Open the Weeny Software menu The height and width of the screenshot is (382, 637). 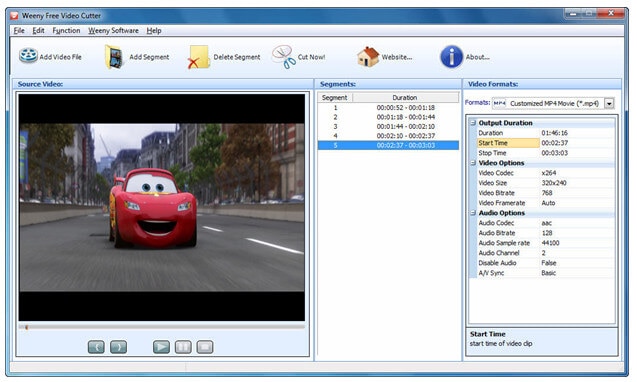click(113, 30)
